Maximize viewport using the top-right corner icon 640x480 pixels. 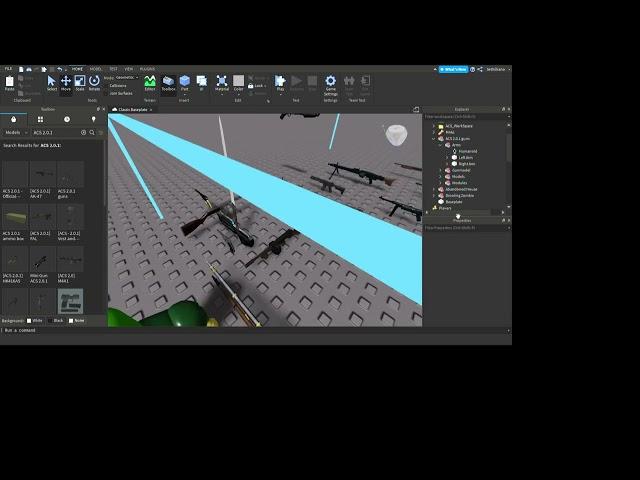tap(416, 109)
